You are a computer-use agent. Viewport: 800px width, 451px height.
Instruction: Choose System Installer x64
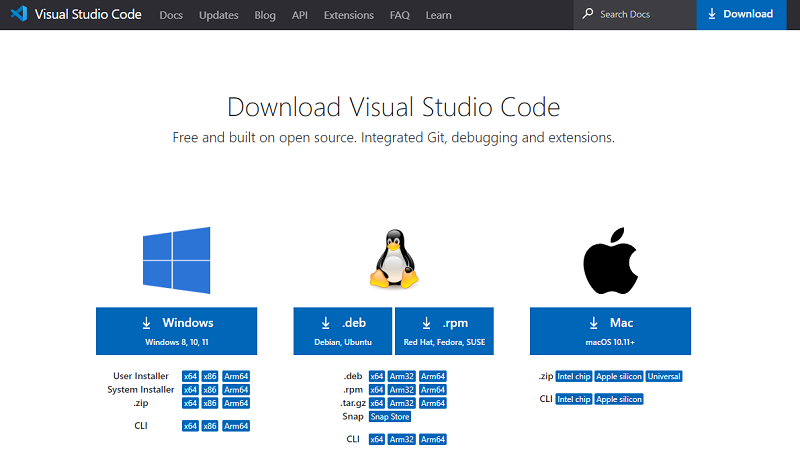(190, 390)
